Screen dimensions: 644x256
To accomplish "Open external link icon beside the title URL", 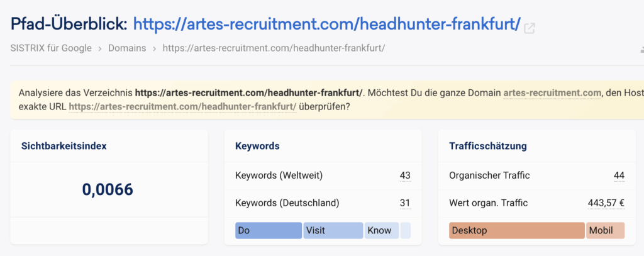I will [530, 28].
